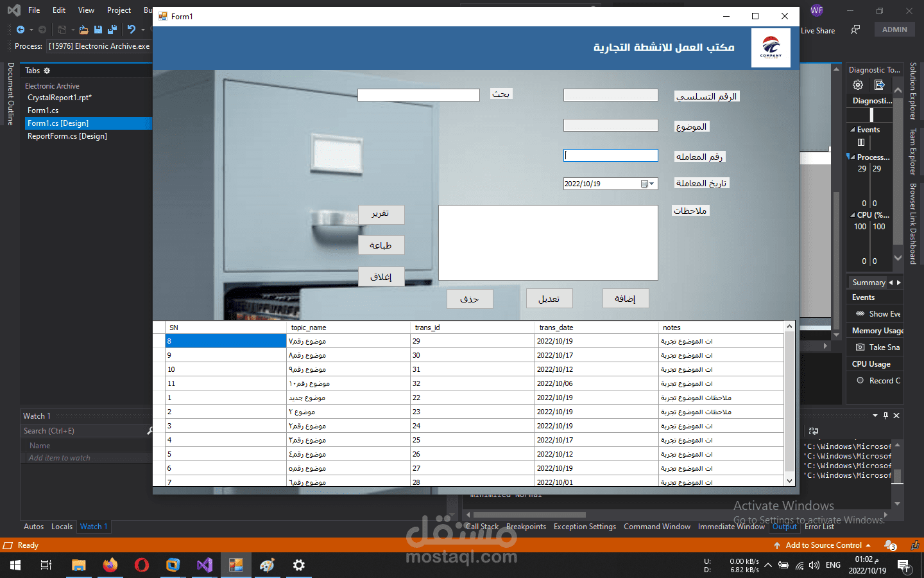Click the تقرير (Report) button
924x578 pixels.
click(x=381, y=214)
